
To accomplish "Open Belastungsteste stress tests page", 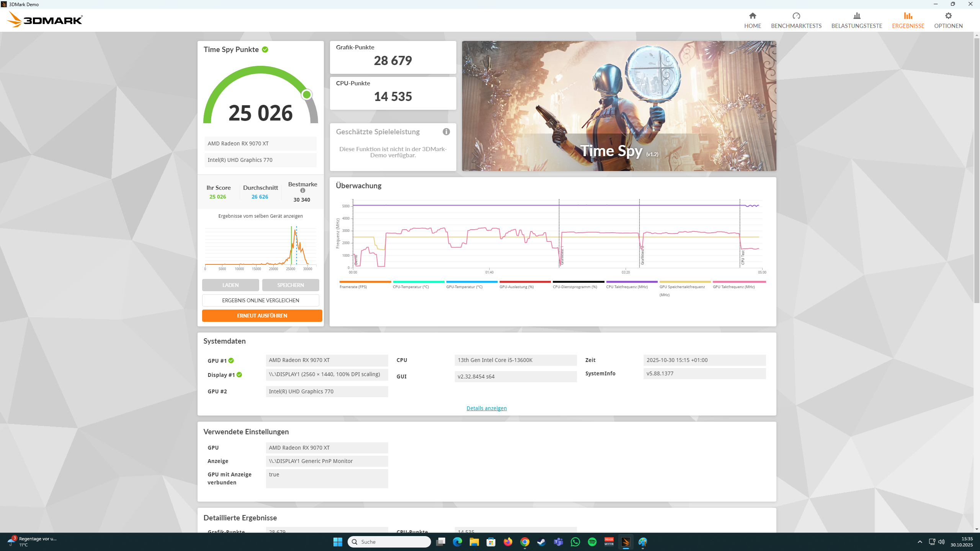I will click(x=856, y=20).
